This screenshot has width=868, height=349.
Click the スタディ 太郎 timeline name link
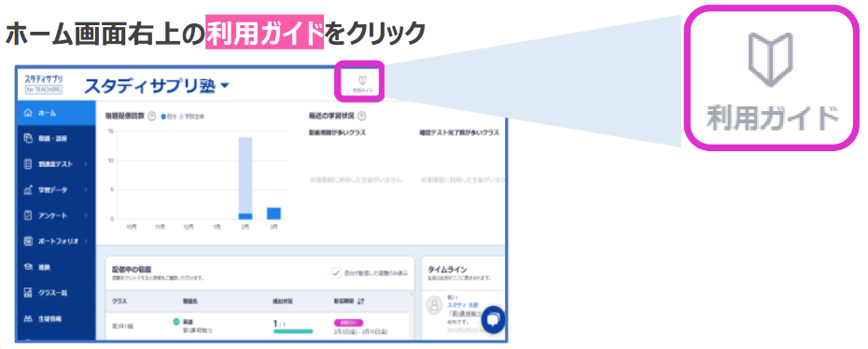(x=463, y=305)
